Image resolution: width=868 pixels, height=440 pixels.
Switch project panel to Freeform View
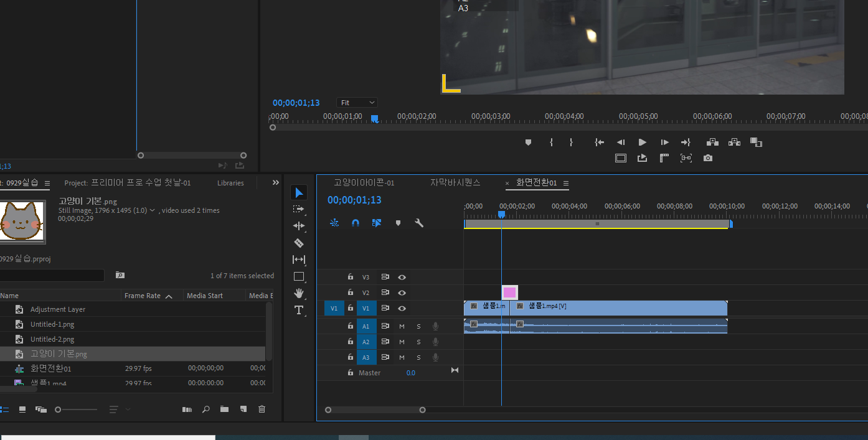tap(41, 410)
